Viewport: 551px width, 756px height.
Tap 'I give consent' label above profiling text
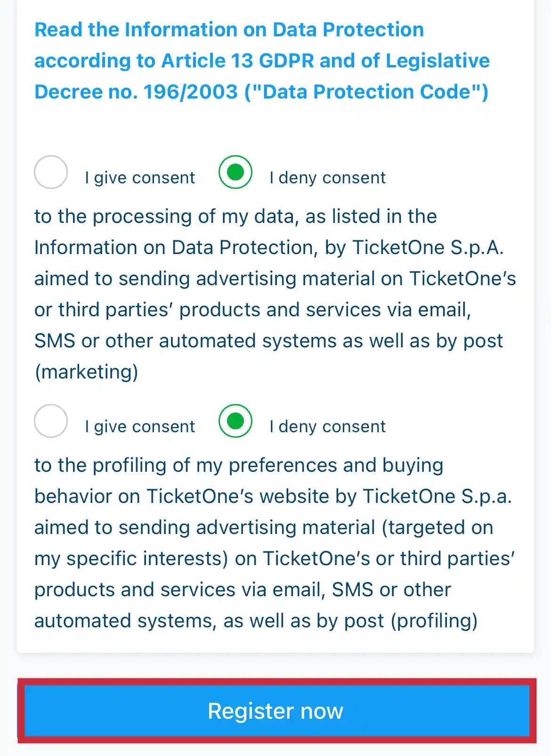point(140,427)
